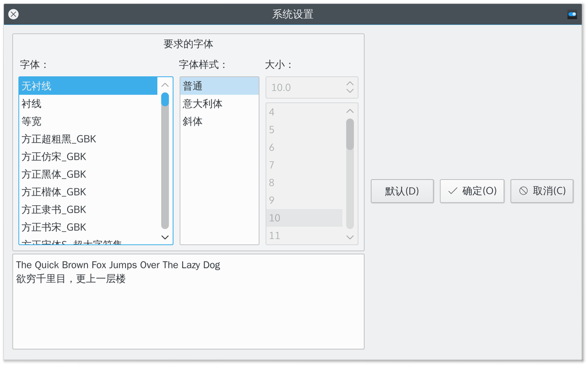Choose 方正仿宋_GBK font
This screenshot has height=366, width=588.
[54, 157]
